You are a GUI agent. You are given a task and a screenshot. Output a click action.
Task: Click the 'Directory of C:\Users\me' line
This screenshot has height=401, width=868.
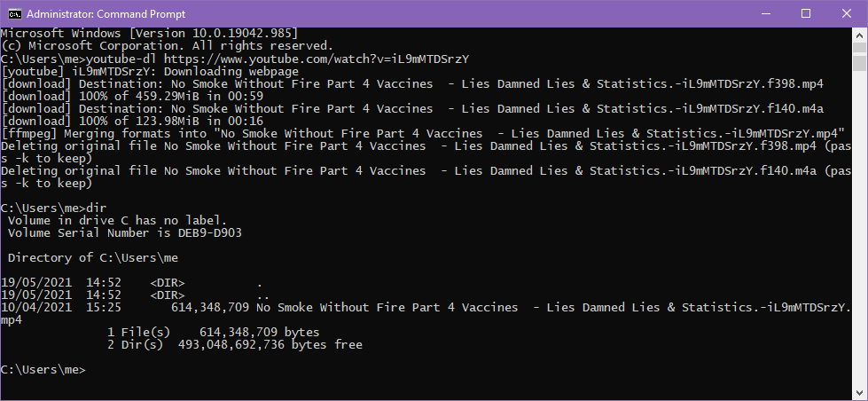coord(93,258)
